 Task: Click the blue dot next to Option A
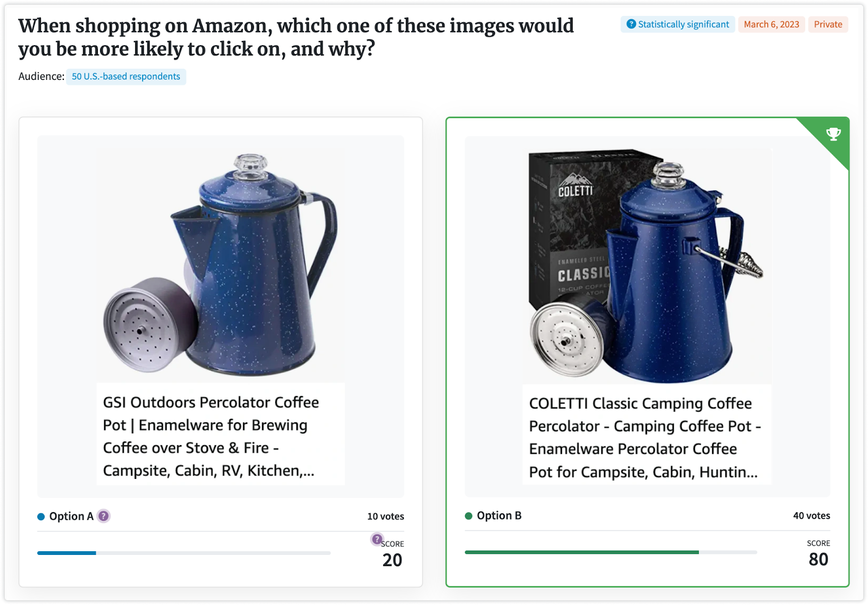click(41, 517)
